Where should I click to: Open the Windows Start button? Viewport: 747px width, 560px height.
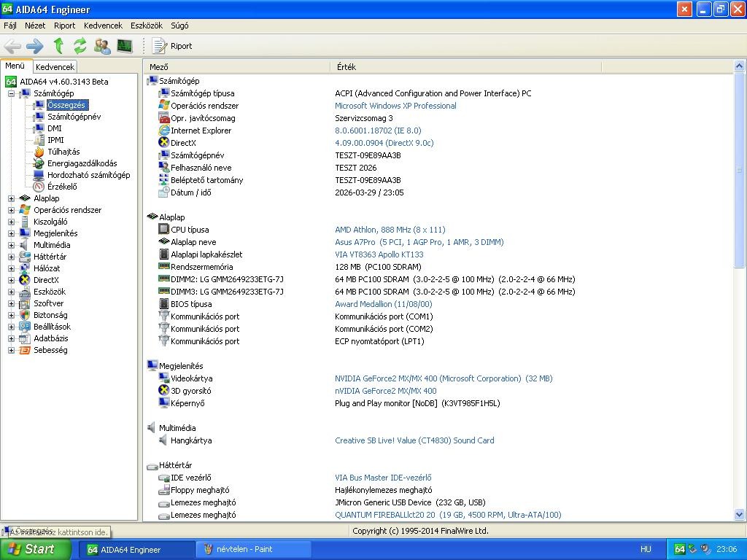click(x=35, y=550)
